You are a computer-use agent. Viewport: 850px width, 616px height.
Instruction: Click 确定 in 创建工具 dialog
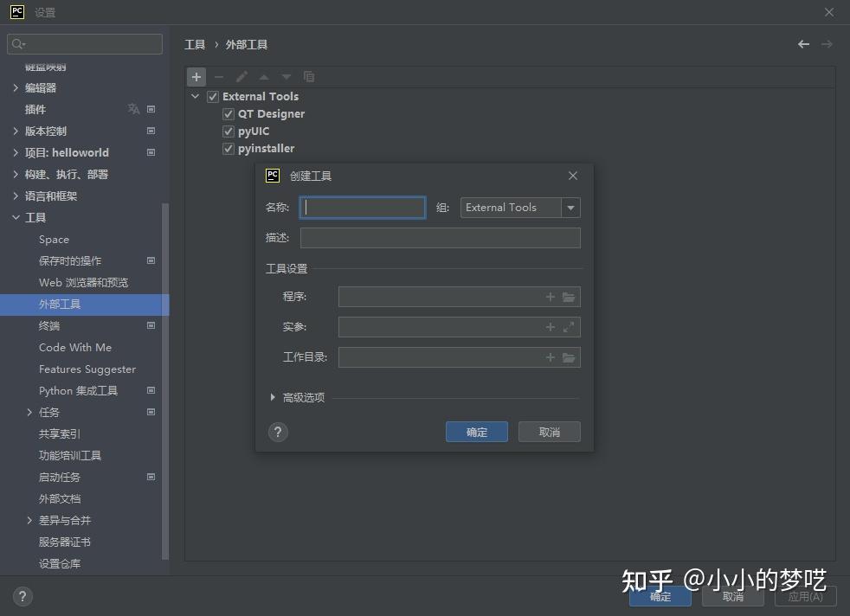point(476,432)
